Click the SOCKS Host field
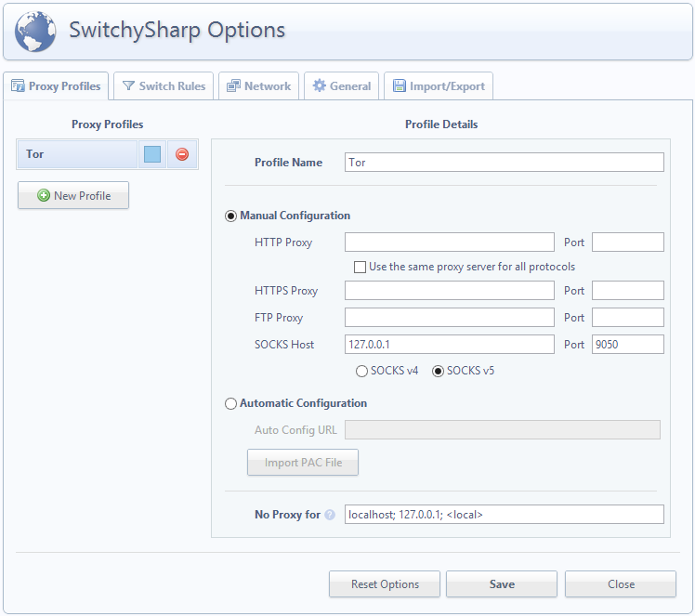 coord(450,345)
